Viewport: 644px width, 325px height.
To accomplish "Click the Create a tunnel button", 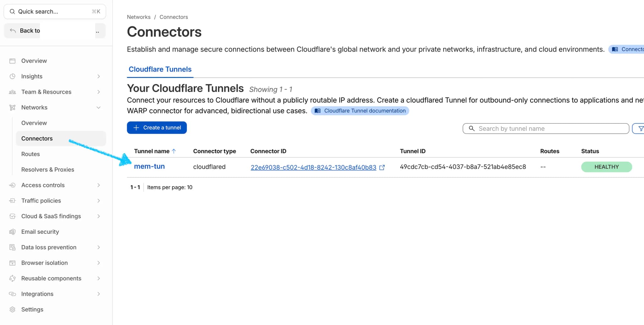I will tap(157, 128).
